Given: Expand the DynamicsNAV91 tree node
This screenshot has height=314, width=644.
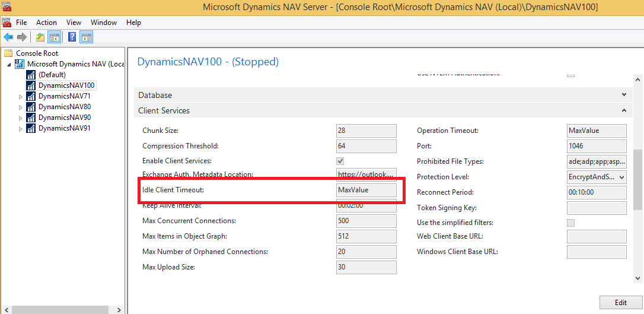Looking at the screenshot, I should pos(21,129).
